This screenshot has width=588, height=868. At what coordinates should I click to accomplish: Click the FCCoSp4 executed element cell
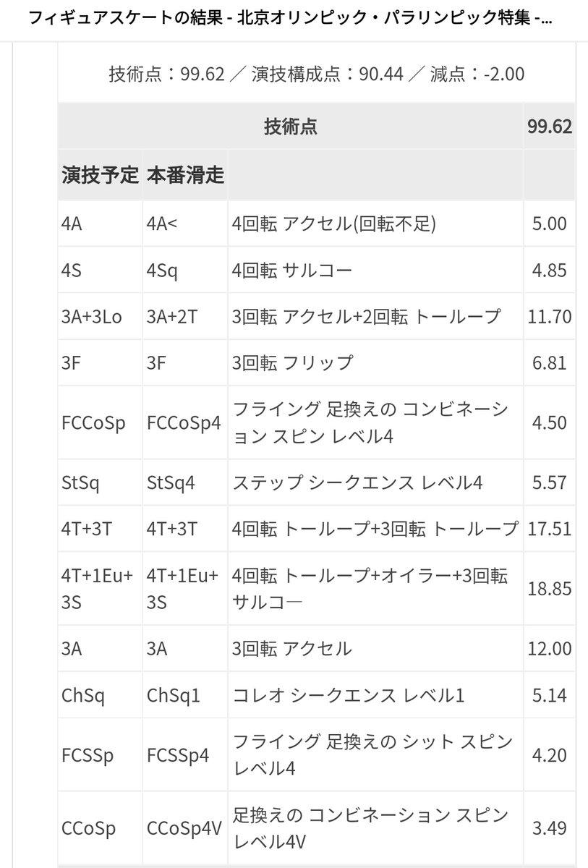(184, 422)
